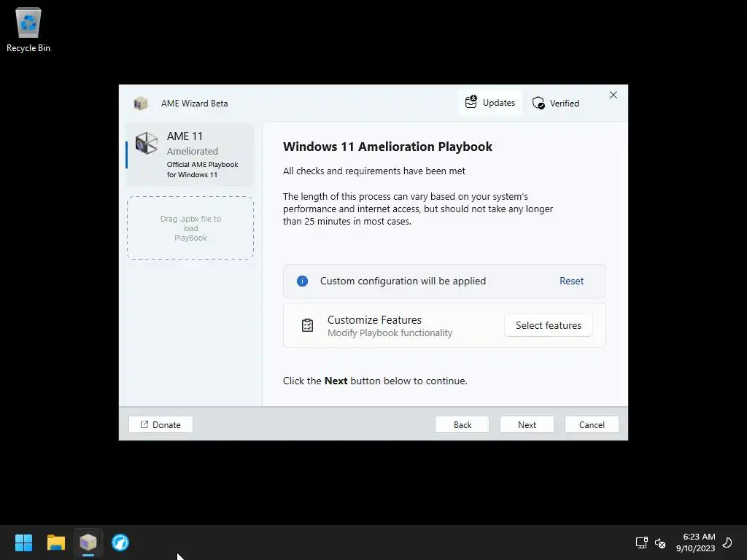Click 'Official AME Playbook for Windows 11'

[203, 169]
